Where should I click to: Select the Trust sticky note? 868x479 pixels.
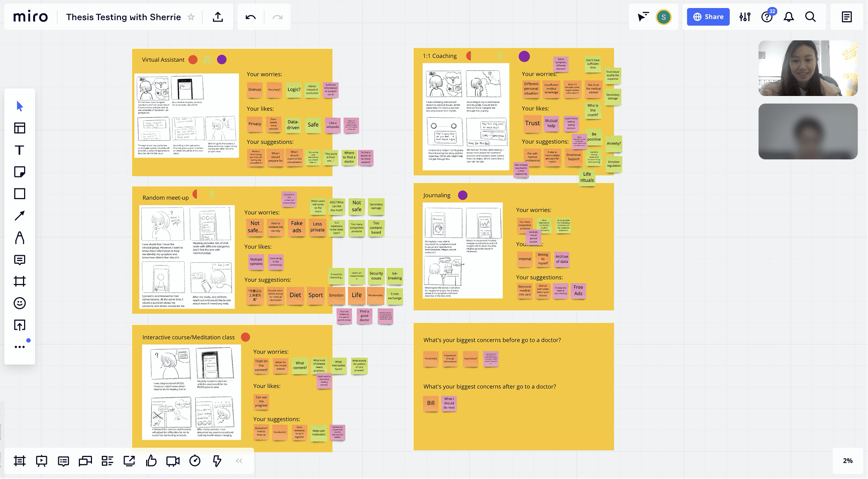pos(532,123)
